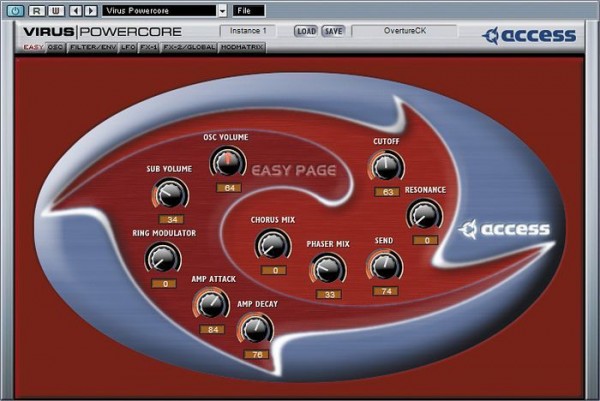
Task: Switch to the FX-2/GLOBAL tab
Action: 189,47
